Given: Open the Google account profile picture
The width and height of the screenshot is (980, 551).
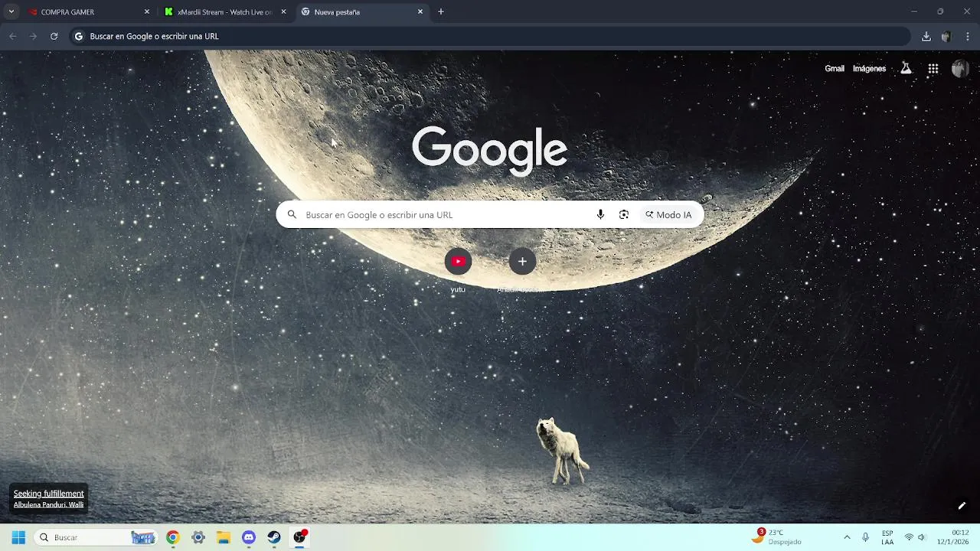Looking at the screenshot, I should [960, 69].
